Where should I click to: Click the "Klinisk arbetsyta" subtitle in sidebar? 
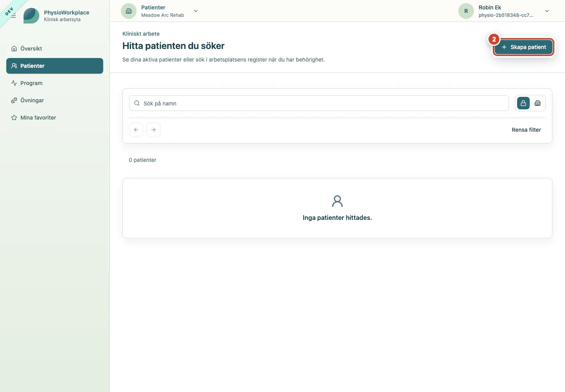click(62, 20)
